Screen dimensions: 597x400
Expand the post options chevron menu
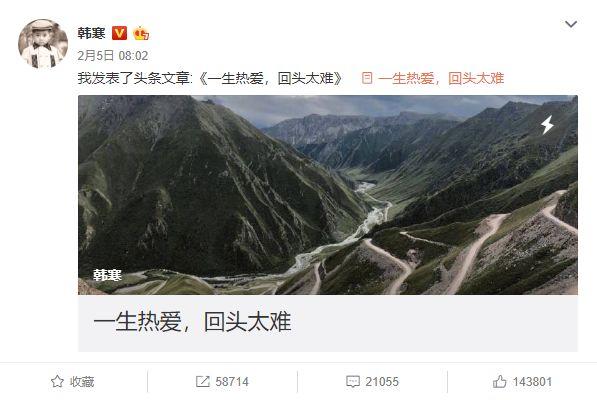pyautogui.click(x=571, y=24)
